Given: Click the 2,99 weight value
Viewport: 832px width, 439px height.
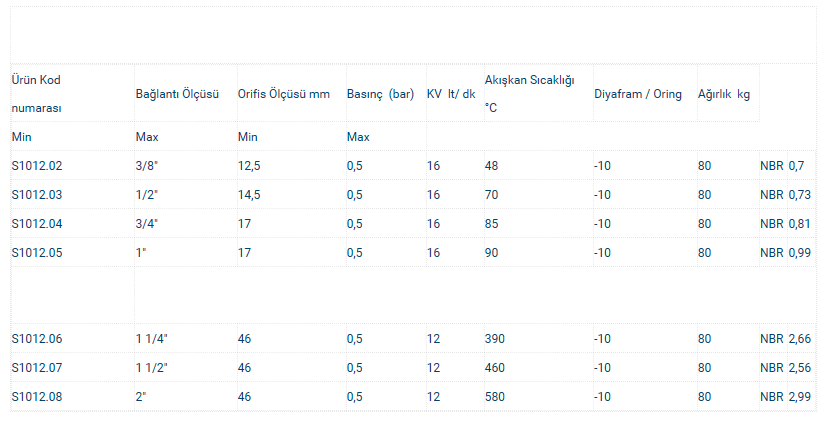Looking at the screenshot, I should (800, 397).
